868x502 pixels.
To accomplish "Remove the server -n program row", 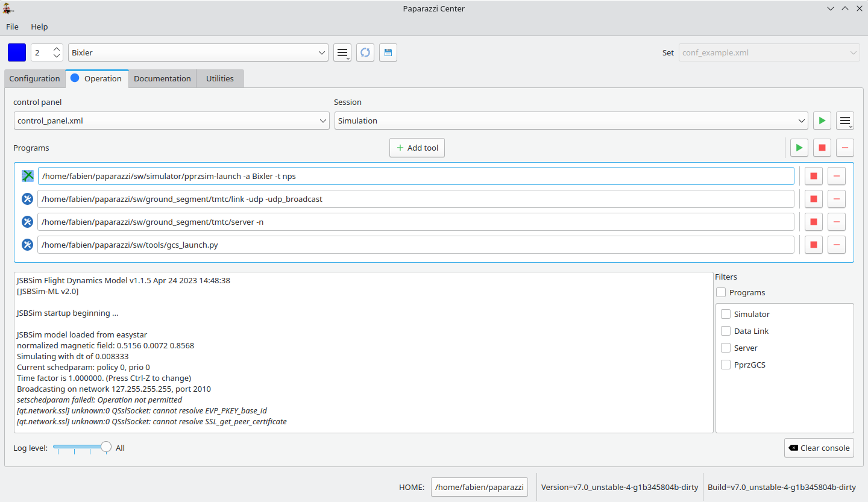I will 837,222.
